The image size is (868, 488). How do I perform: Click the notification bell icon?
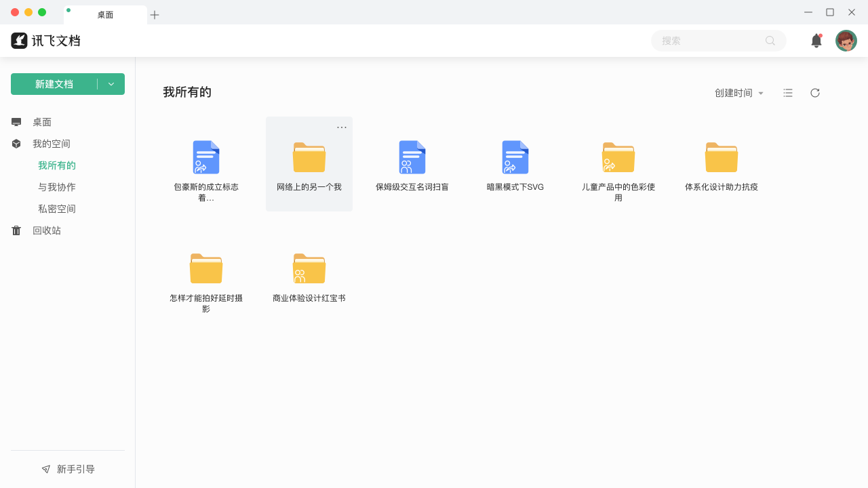coord(816,41)
